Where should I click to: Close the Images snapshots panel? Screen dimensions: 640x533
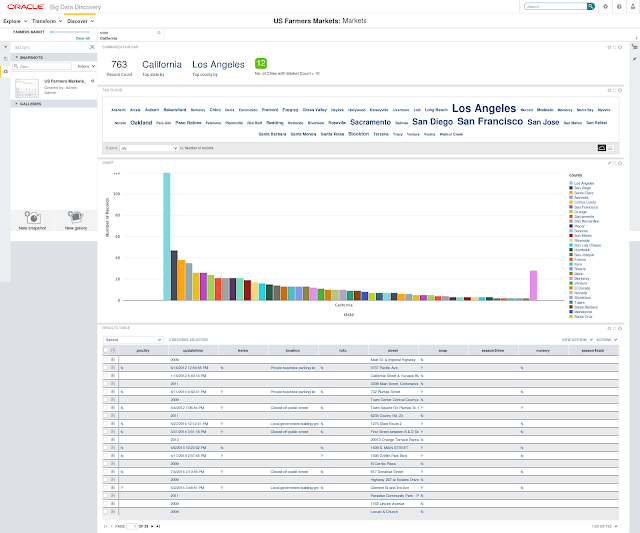tap(92, 47)
